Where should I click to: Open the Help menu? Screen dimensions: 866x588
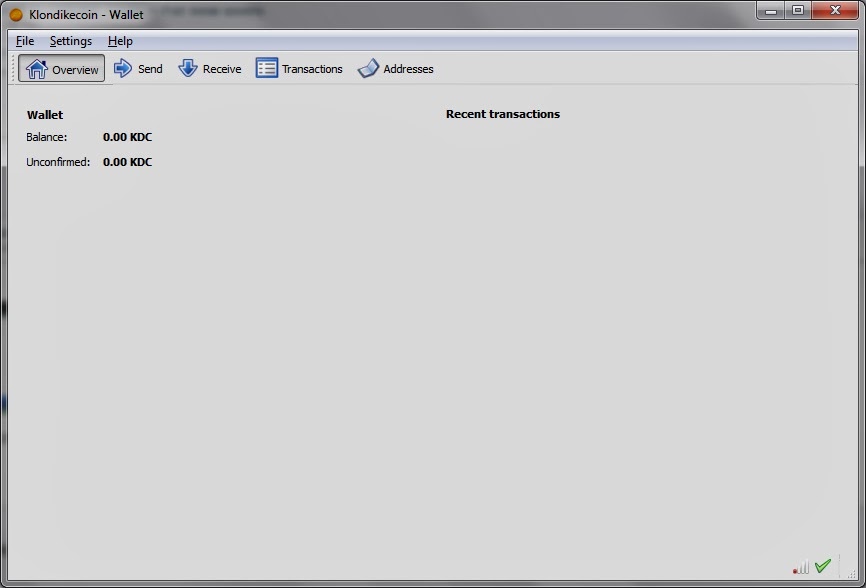pos(120,41)
